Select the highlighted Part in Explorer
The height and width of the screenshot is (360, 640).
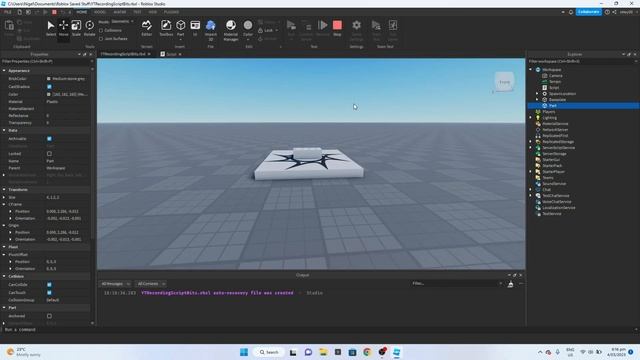[552, 106]
